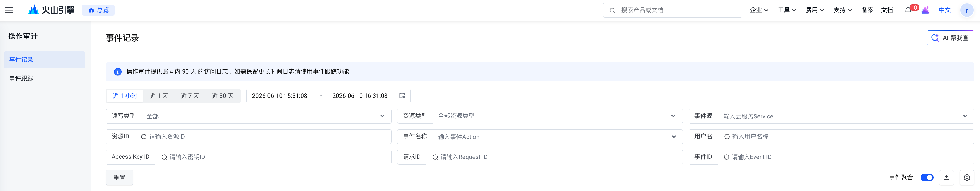The width and height of the screenshot is (980, 191).
Task: Toggle the 事件聚合 switch
Action: 927,178
